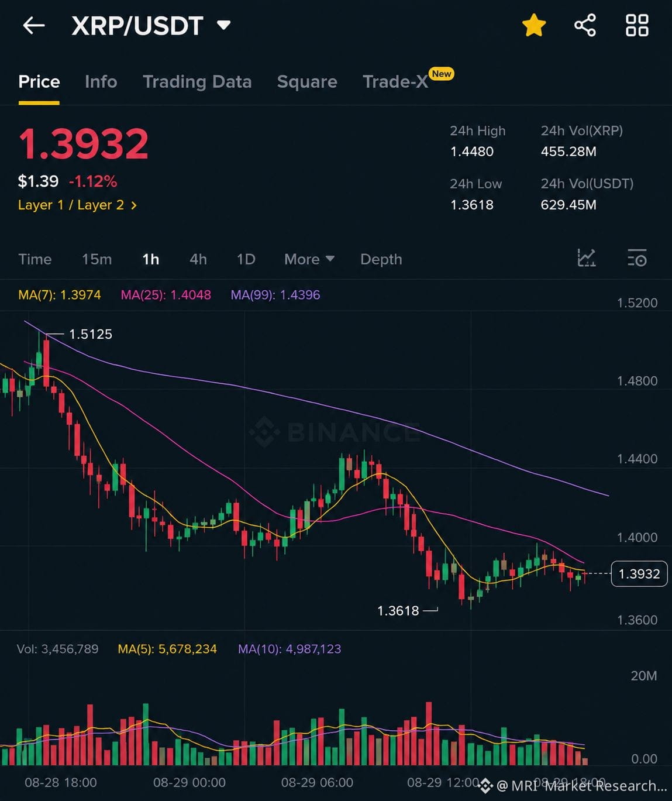Open the four-square grid menu icon

tap(637, 25)
